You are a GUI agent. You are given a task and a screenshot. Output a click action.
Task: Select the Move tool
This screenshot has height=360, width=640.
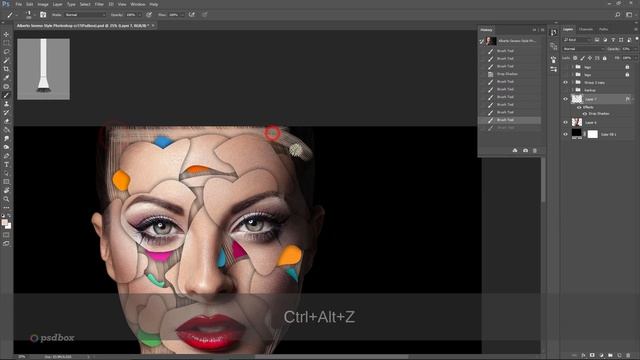coord(6,34)
